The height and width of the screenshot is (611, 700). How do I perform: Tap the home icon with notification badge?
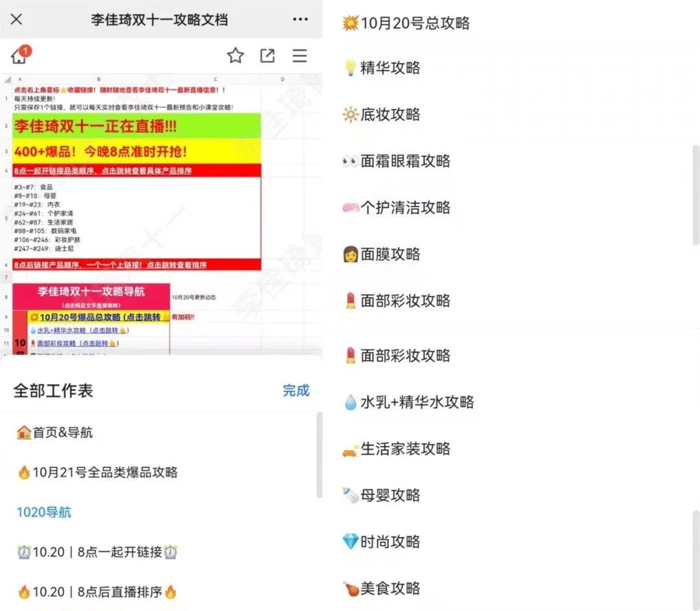click(20, 55)
